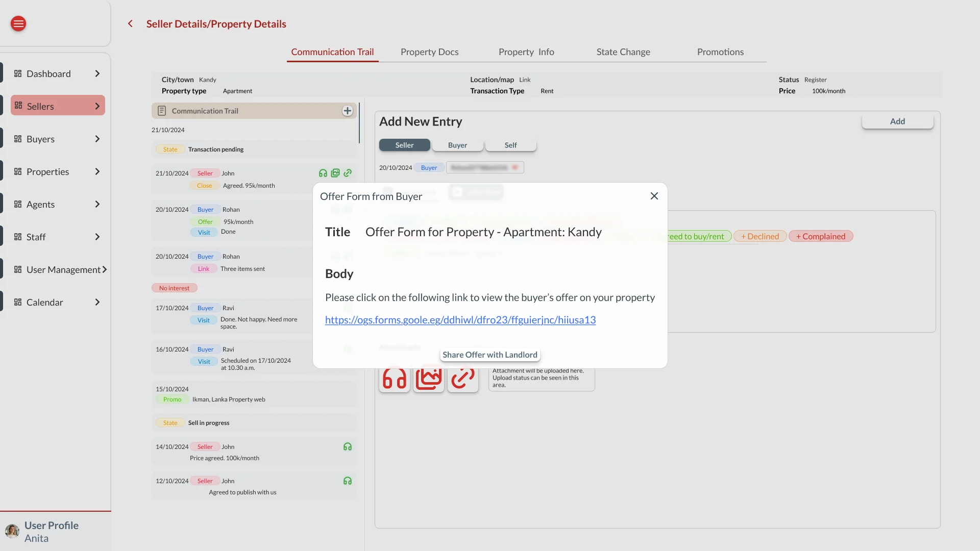Screen dimensions: 980x551
Task: Expand the Dashboard menu chevron
Action: pos(97,73)
